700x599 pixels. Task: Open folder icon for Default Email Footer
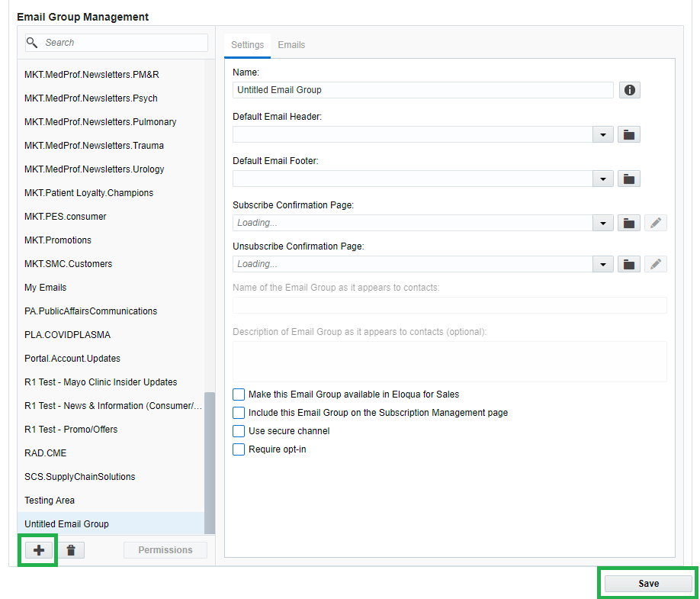(629, 179)
